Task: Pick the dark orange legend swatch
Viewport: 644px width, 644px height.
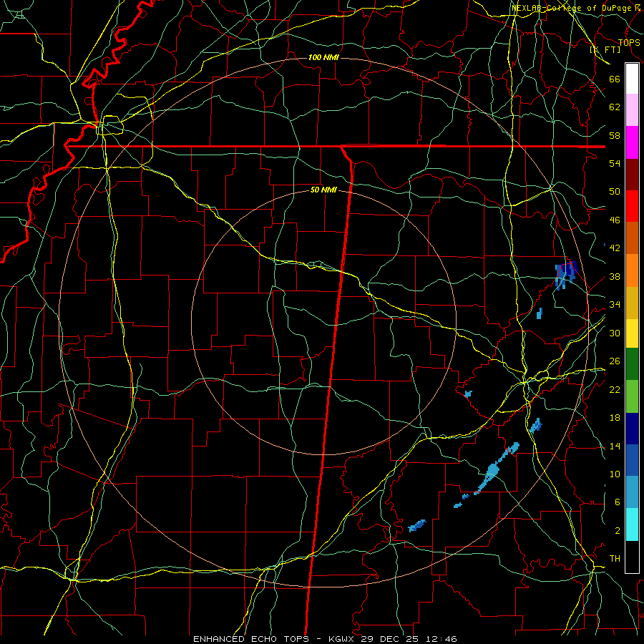Action: tap(632, 238)
